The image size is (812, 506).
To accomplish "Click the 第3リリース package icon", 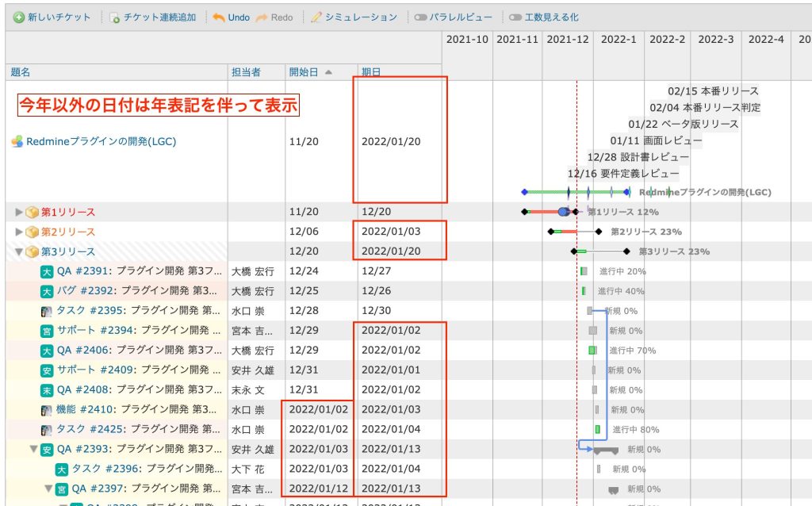I will pos(32,251).
